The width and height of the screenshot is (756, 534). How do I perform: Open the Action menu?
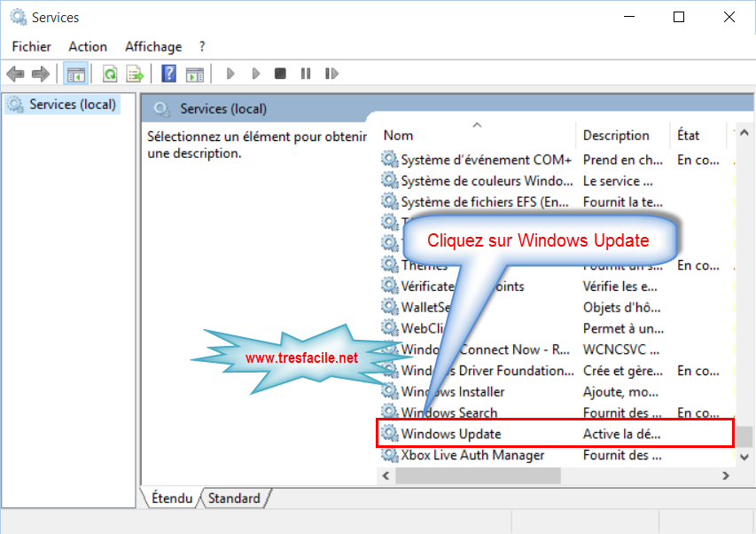88,46
